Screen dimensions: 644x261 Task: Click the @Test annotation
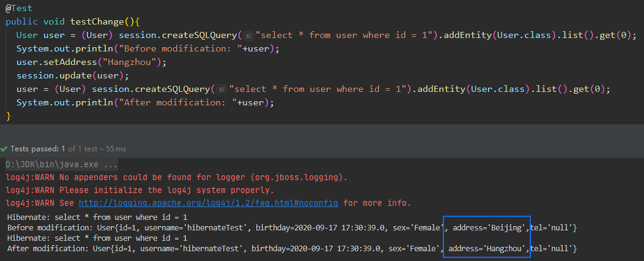19,8
